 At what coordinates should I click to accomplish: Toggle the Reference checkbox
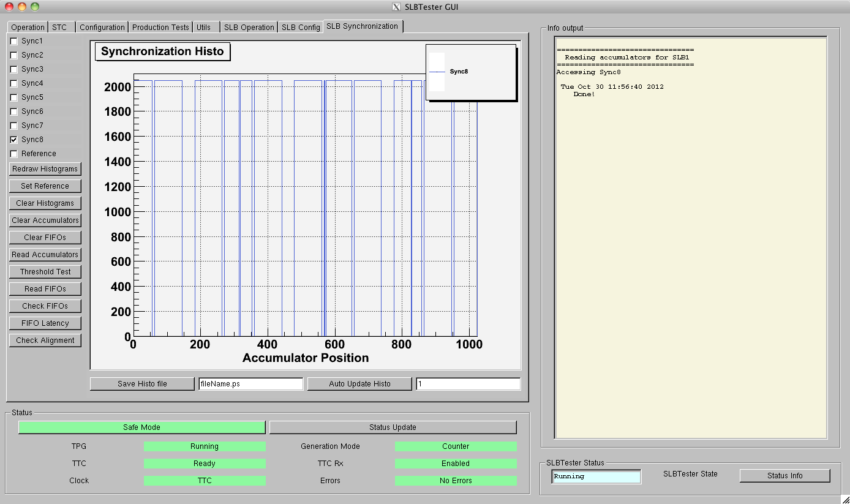[x=14, y=154]
